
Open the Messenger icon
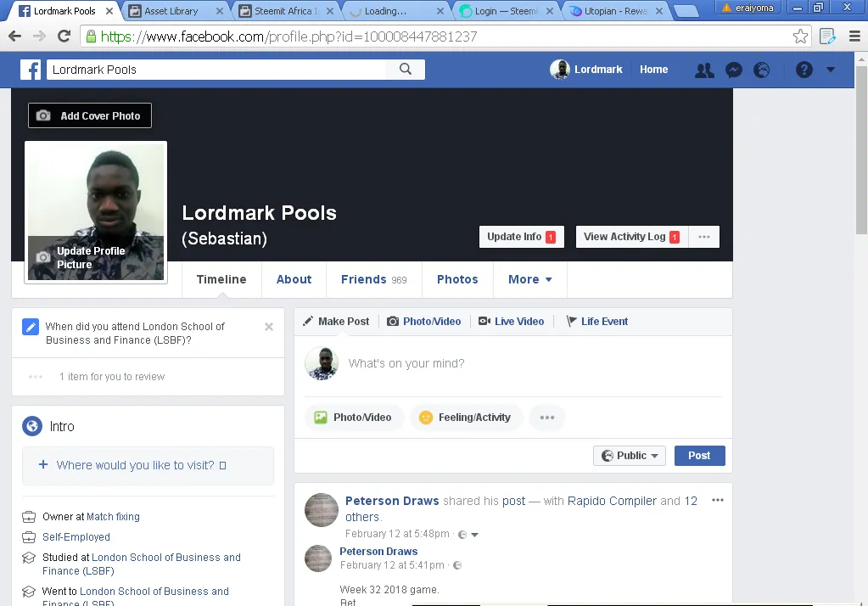pos(733,70)
